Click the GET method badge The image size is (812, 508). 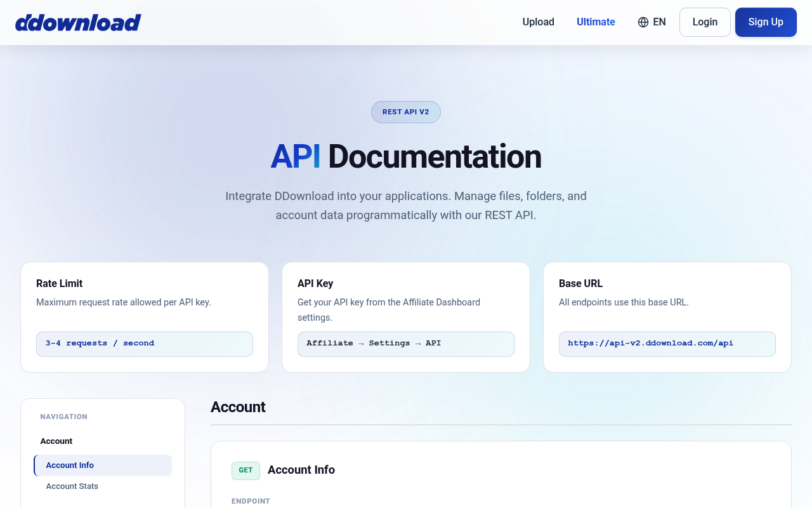pyautogui.click(x=246, y=471)
